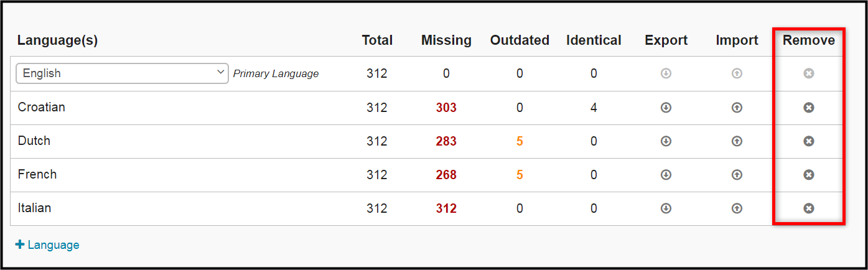Remove the Croatian language
Screen dimensions: 868x270
808,108
